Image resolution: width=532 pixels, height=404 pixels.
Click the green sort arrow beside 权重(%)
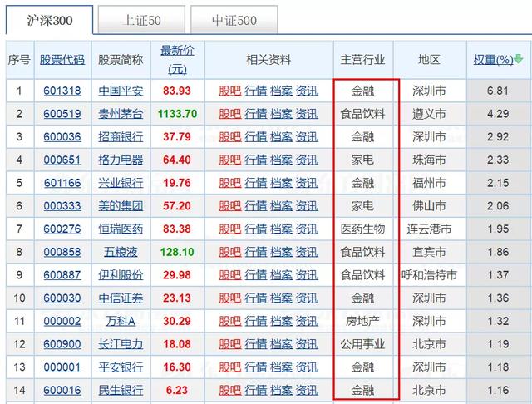pos(519,59)
